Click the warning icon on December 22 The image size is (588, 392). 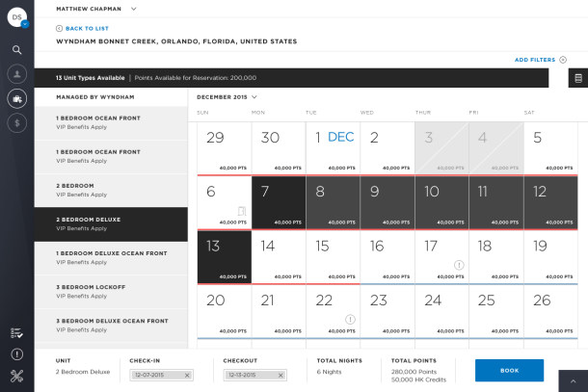350,320
